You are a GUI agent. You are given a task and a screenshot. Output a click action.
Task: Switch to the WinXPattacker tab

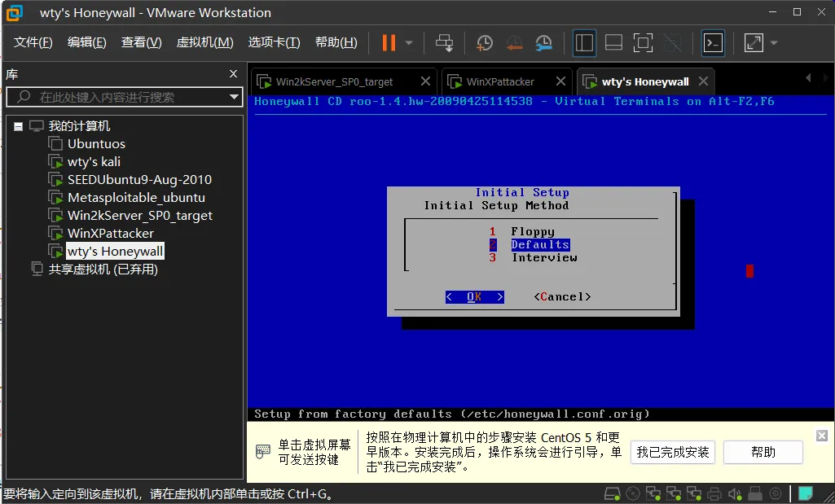click(500, 82)
